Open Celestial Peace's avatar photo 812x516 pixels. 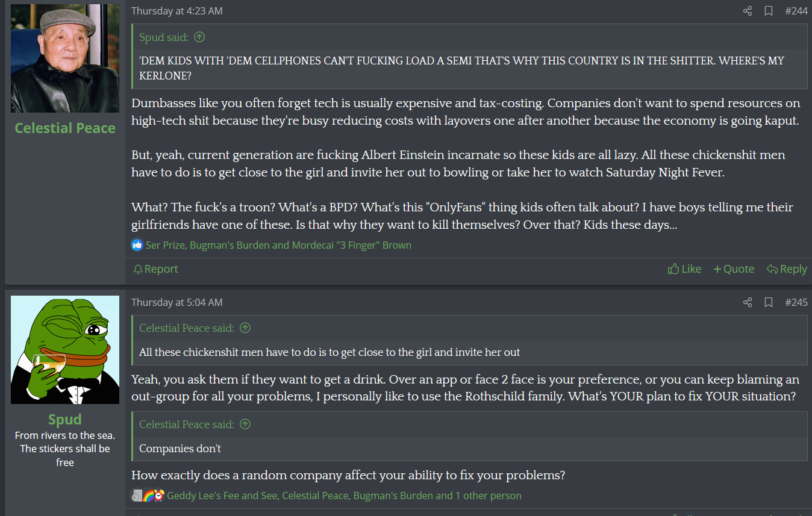[x=65, y=58]
